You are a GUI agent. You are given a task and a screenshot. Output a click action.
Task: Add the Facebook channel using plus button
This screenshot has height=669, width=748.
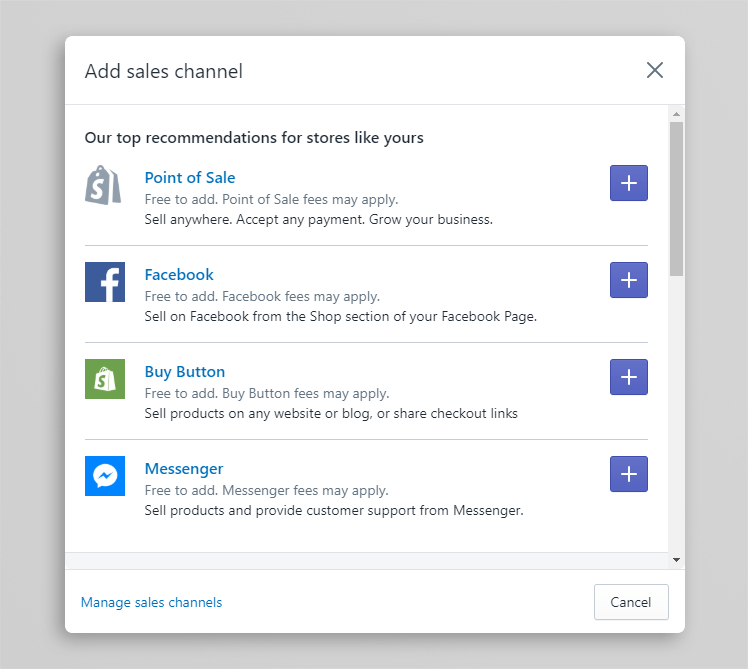pos(628,280)
